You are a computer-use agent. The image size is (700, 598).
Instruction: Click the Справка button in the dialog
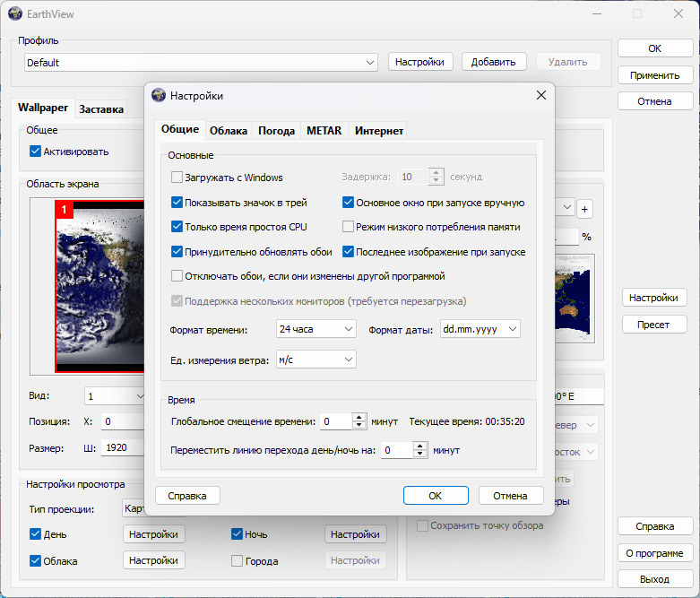pyautogui.click(x=187, y=496)
